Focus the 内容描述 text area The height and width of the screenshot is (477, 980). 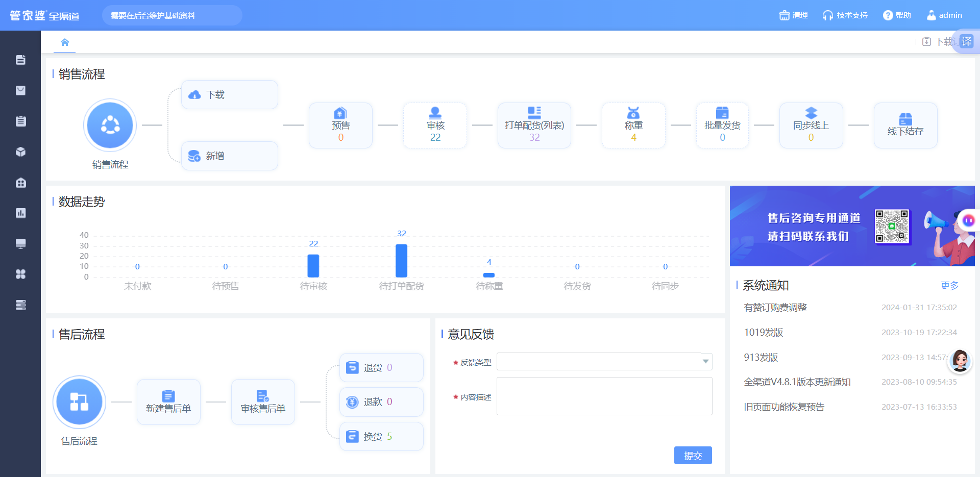(x=604, y=396)
